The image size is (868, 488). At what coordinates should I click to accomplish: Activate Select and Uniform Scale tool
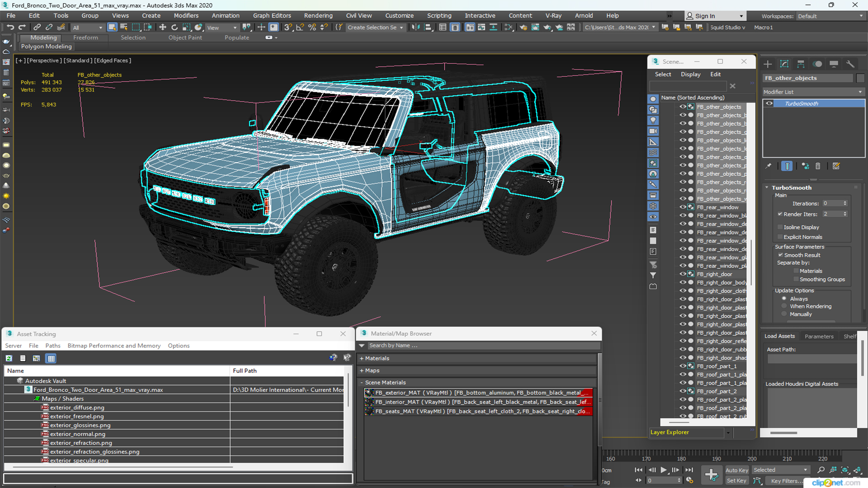[x=186, y=27]
